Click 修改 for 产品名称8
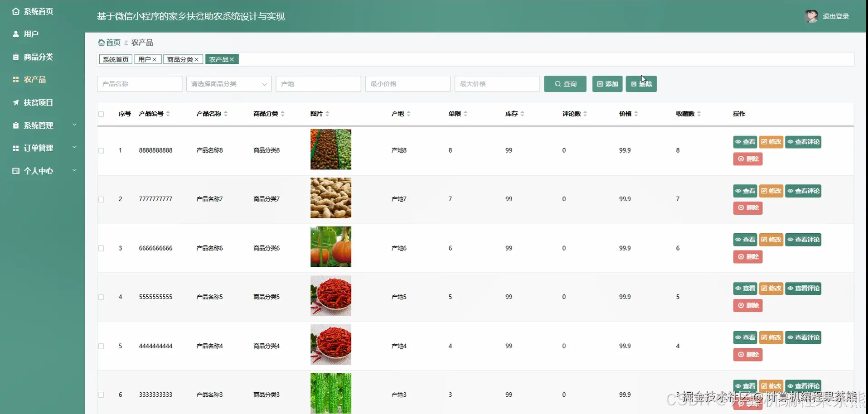The height and width of the screenshot is (414, 868). tap(771, 142)
